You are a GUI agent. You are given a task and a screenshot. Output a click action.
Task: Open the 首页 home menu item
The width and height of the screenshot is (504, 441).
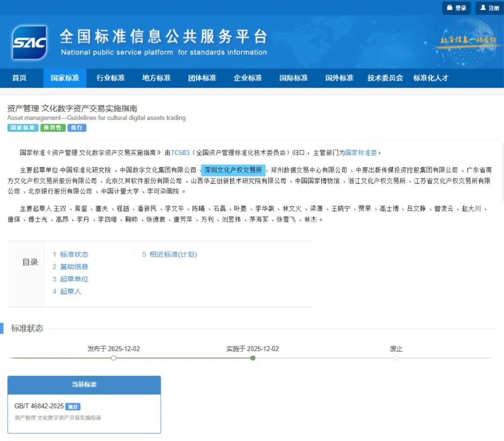tap(20, 78)
